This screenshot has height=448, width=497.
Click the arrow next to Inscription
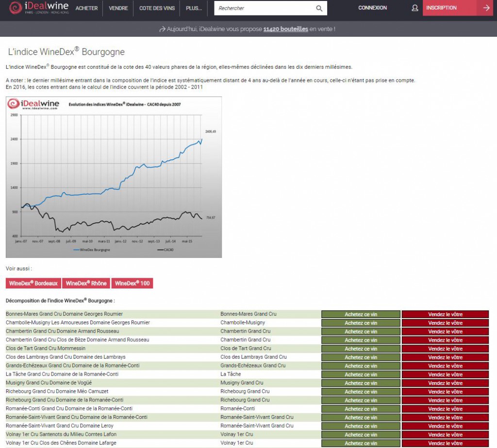486,8
